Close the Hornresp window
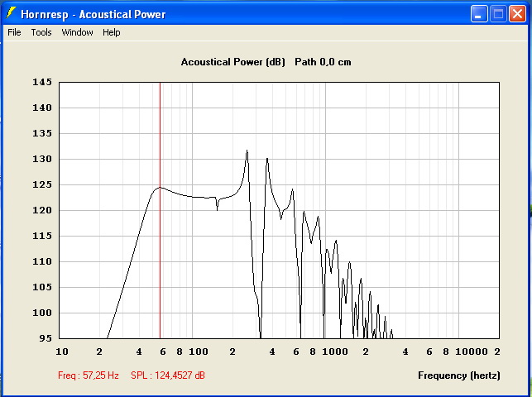532x397 pixels. click(517, 14)
